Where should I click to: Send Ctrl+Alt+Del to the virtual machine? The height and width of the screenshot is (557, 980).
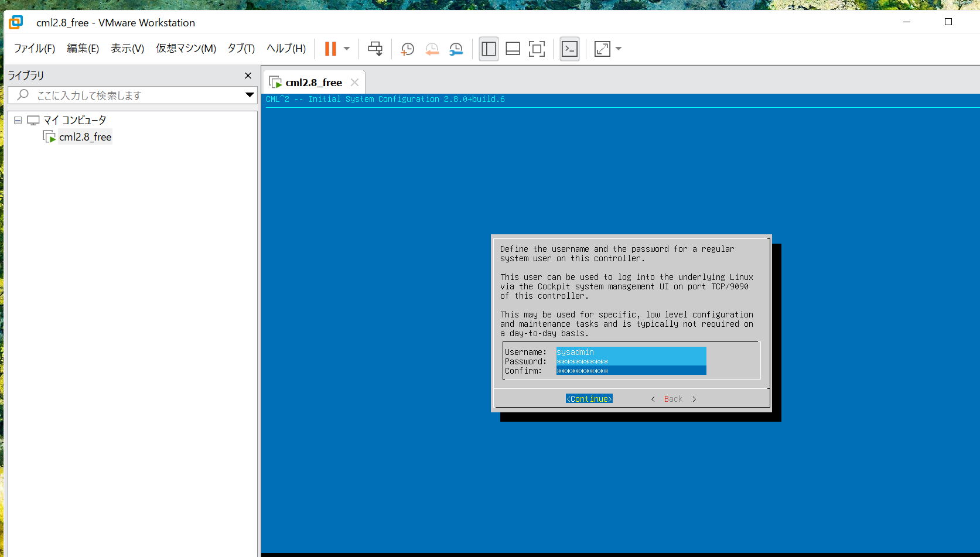click(375, 49)
